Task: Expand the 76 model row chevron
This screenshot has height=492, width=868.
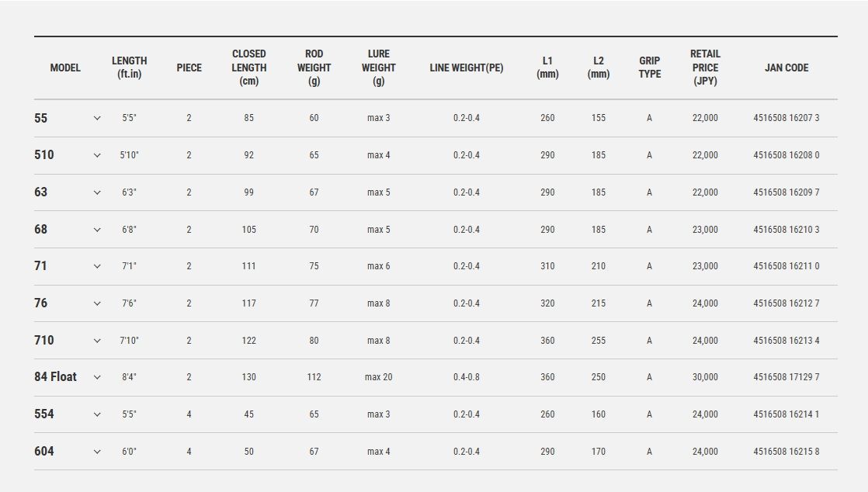Action: tap(97, 303)
